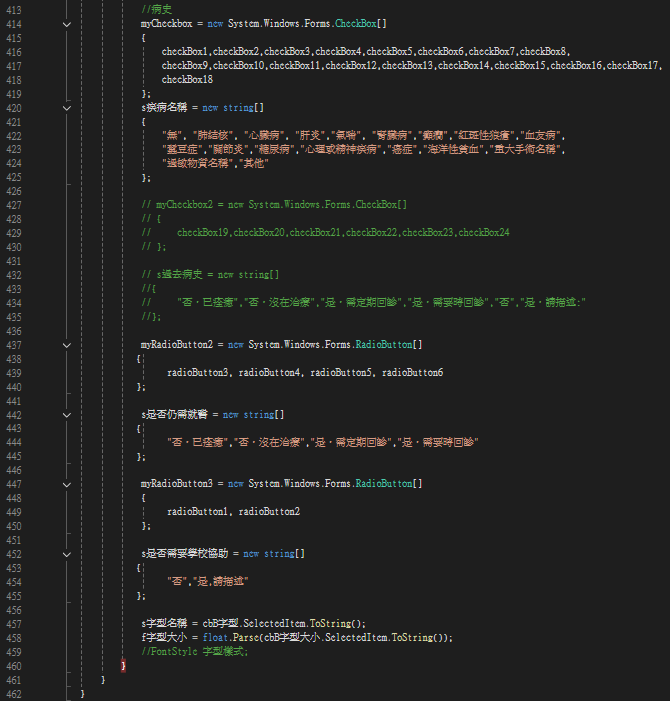Click line number 413
Image resolution: width=670 pixels, height=701 pixels.
pos(13,10)
